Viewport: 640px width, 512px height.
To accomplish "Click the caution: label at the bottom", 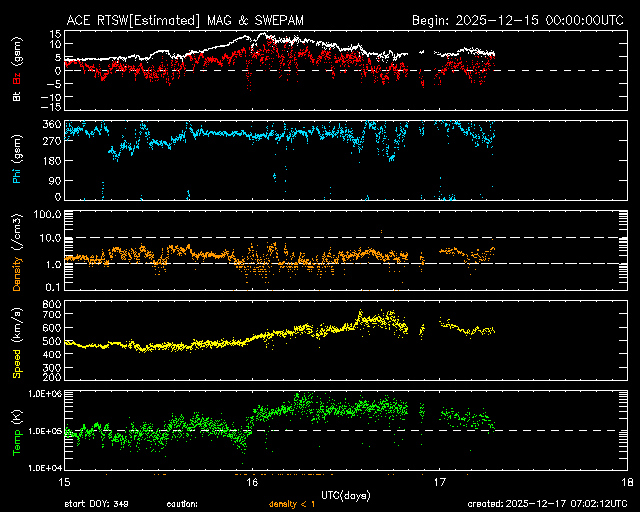I will click(x=182, y=504).
